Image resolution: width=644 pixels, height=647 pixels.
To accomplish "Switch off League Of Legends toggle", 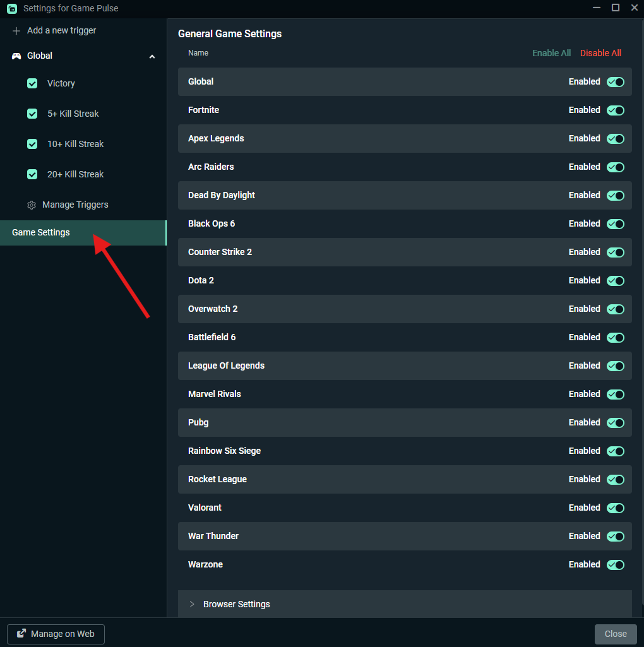I will [615, 366].
